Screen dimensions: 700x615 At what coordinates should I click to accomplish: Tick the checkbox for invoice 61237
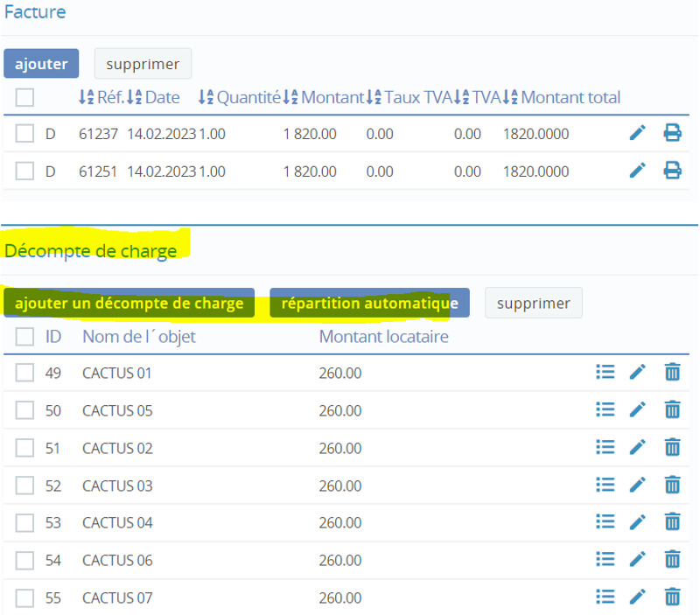25,134
